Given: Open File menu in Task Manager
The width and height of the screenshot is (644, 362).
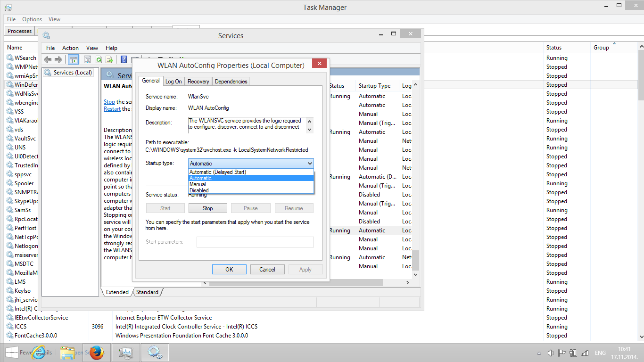Looking at the screenshot, I should pos(11,19).
